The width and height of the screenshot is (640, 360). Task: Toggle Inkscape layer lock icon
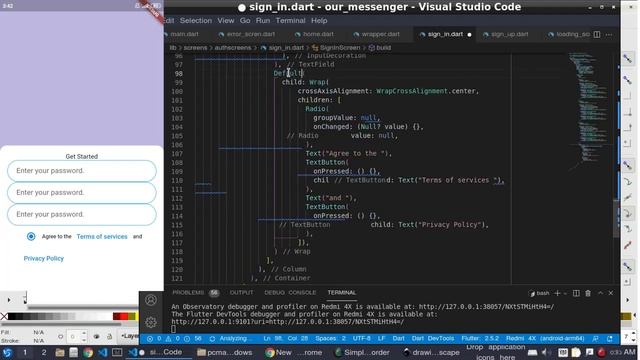coord(109,336)
